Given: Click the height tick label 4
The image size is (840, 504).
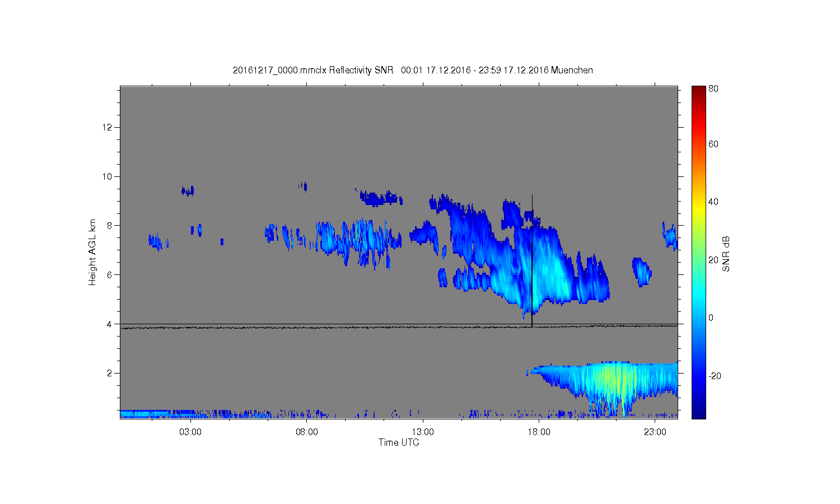Looking at the screenshot, I should pyautogui.click(x=110, y=324).
